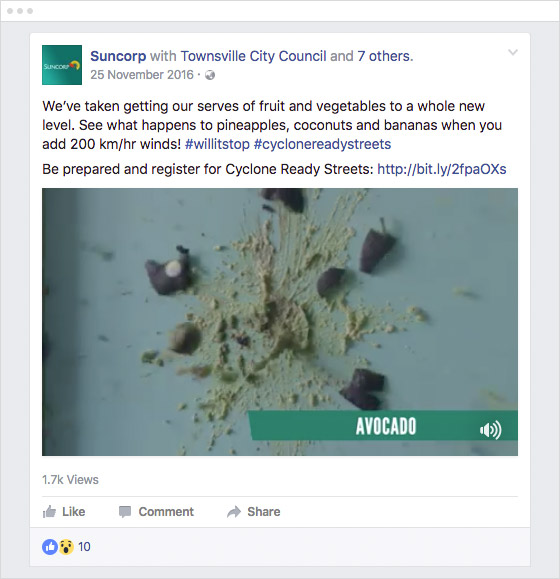This screenshot has height=579, width=560.
Task: Click the AVOCADO green caption banner
Action: [x=382, y=425]
